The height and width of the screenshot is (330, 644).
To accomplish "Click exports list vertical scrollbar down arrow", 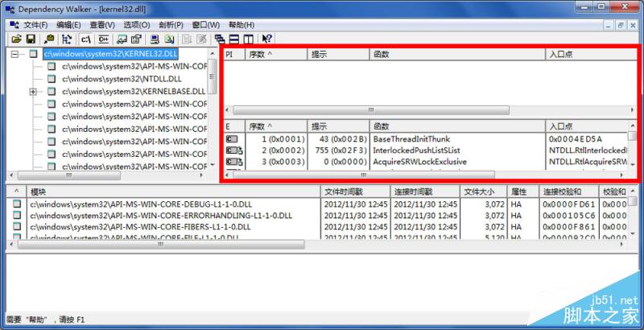I will click(633, 164).
